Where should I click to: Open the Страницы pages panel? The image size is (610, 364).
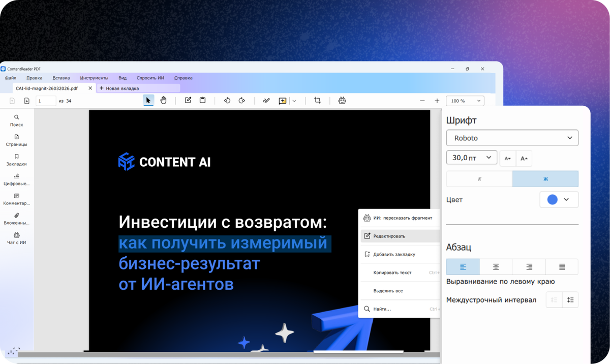(x=17, y=140)
